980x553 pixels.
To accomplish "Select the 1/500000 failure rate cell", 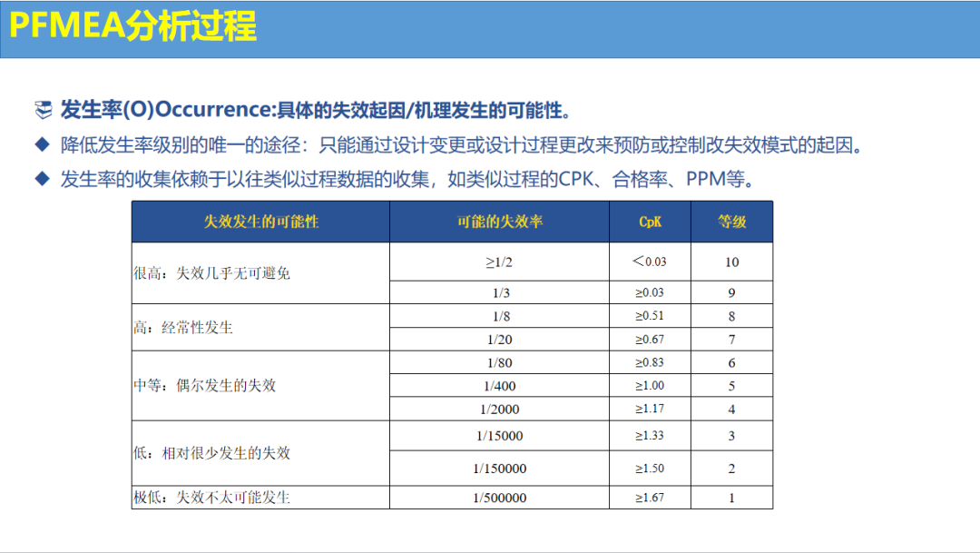I will [500, 498].
